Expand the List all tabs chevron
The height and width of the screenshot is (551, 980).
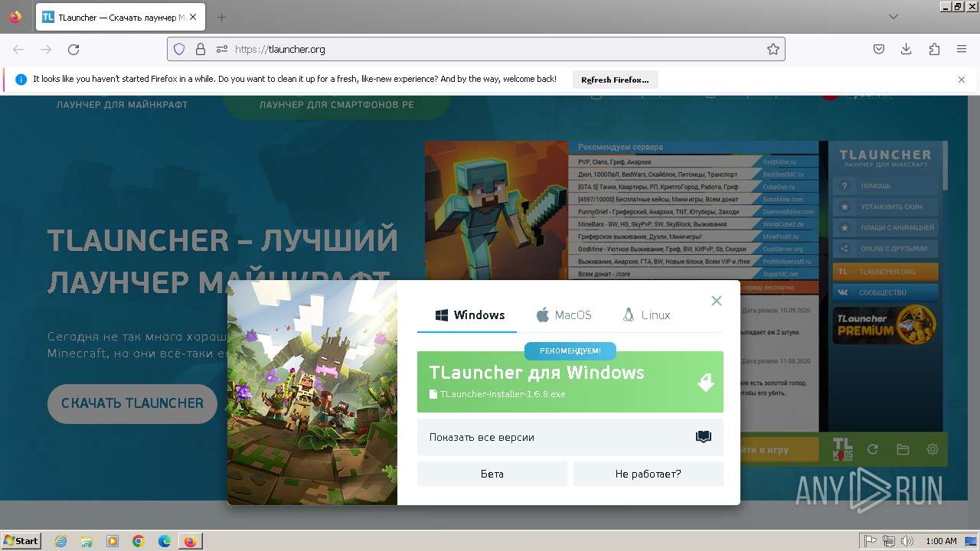893,17
